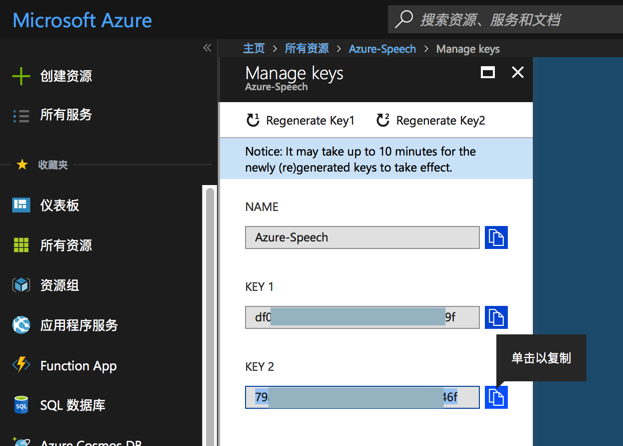
Task: Click the search resources input field
Action: pos(510,19)
